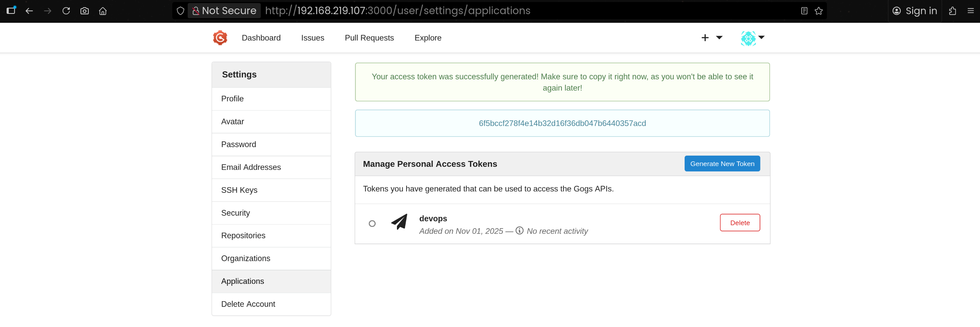Open the user avatar dropdown menu
Image resolution: width=980 pixels, height=327 pixels.
[752, 38]
